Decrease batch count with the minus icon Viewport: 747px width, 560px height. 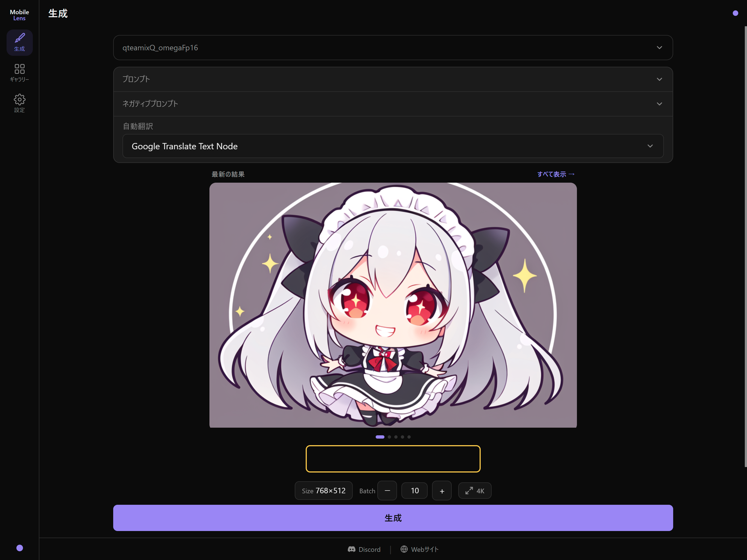[x=387, y=491]
